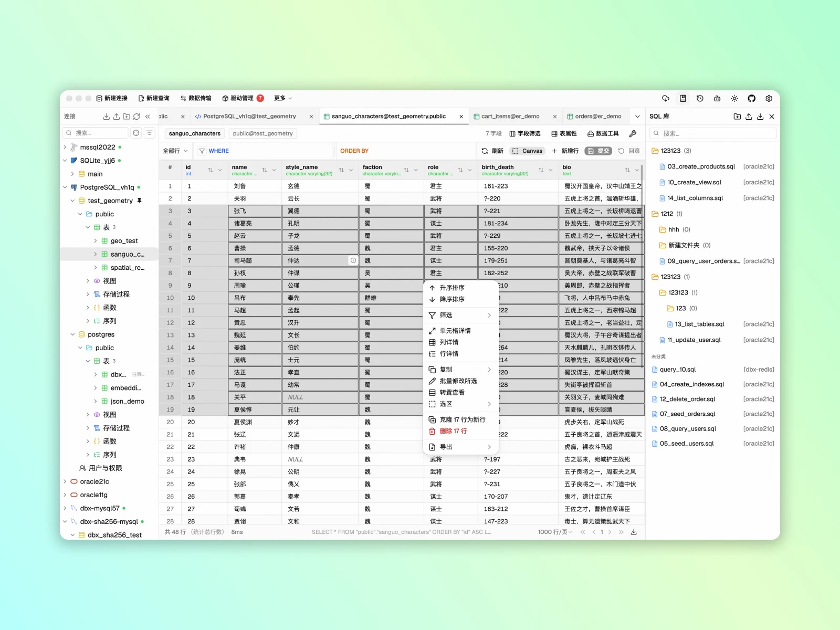
Task: Choose 批量修改所选 in context menu
Action: tap(460, 381)
